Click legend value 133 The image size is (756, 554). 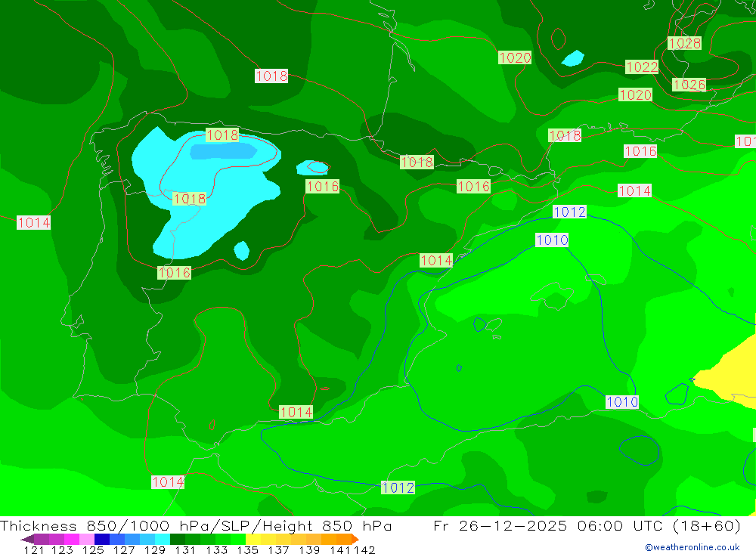tap(216, 549)
